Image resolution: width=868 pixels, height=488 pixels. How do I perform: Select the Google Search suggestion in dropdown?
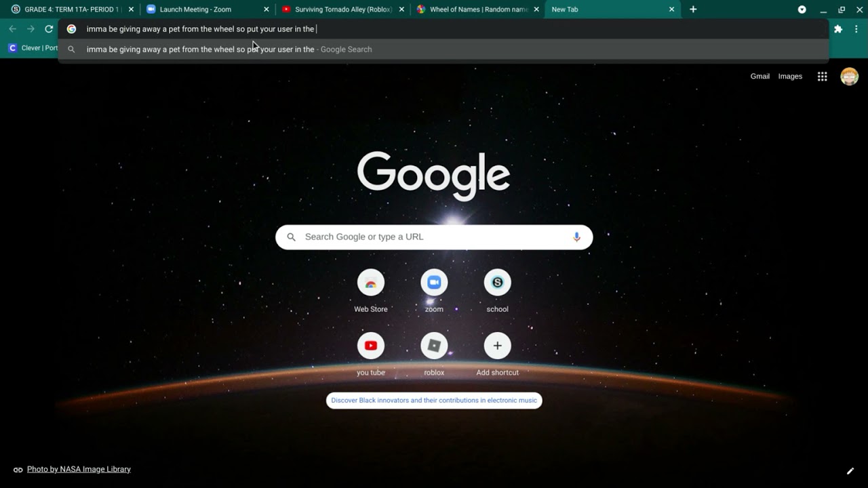[x=443, y=49]
